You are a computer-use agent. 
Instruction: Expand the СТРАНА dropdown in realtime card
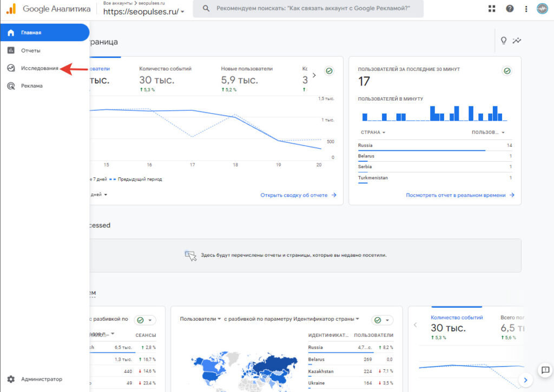click(x=373, y=132)
